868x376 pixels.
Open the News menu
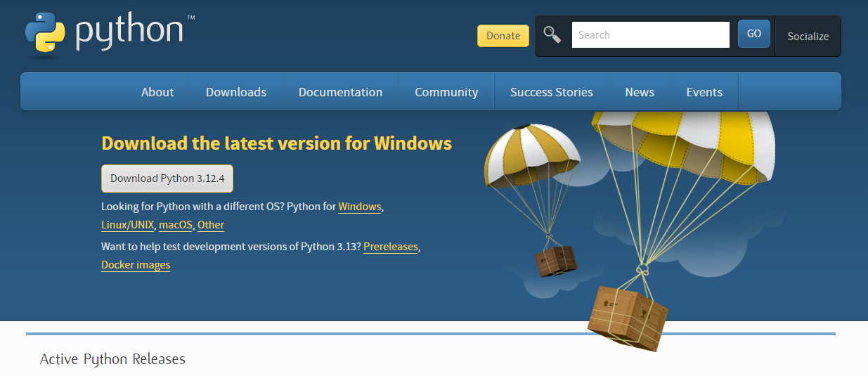click(x=640, y=92)
